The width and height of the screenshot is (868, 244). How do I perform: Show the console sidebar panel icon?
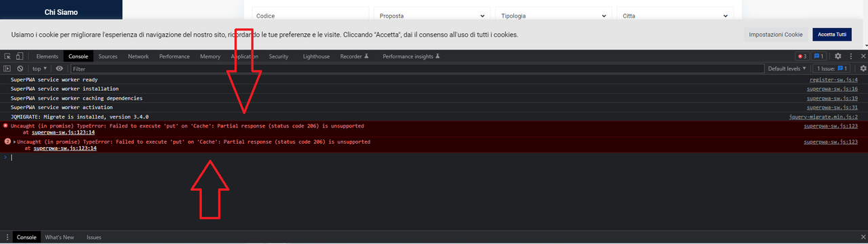pos(7,68)
